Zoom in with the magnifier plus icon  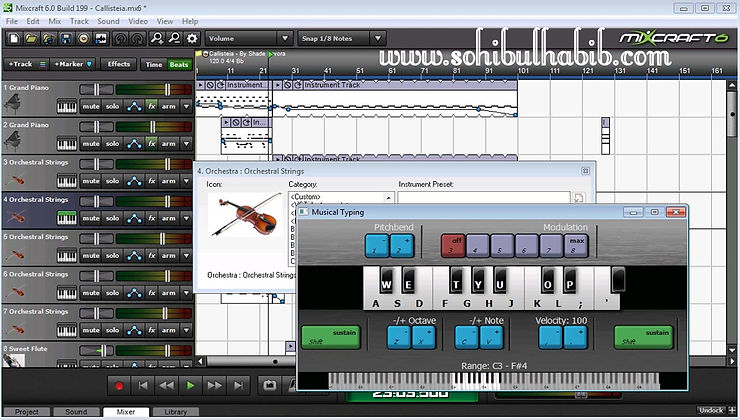157,38
